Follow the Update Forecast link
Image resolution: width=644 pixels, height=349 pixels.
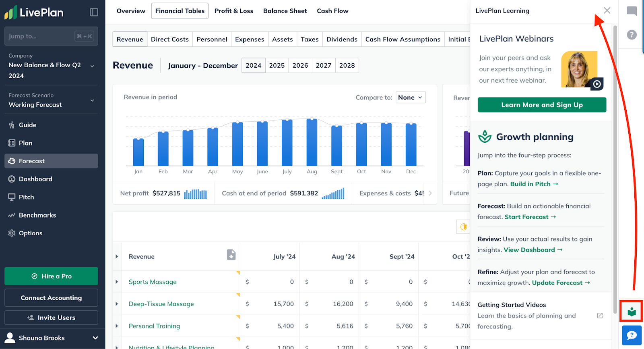[x=561, y=283]
